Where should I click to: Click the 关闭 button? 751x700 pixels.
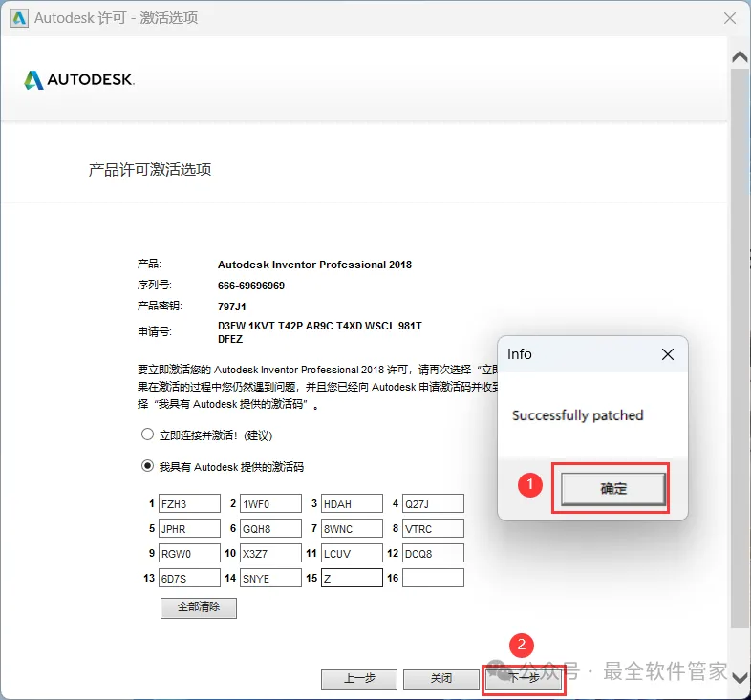click(x=441, y=679)
